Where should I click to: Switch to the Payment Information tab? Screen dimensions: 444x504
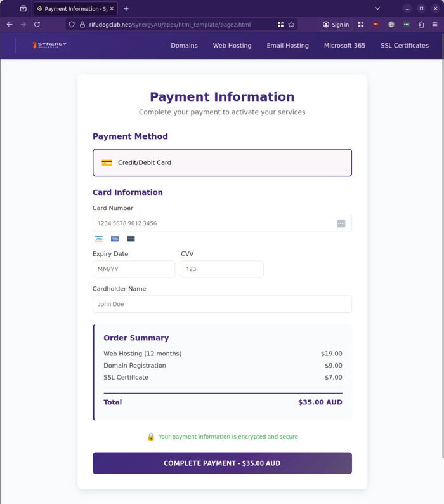pyautogui.click(x=73, y=9)
